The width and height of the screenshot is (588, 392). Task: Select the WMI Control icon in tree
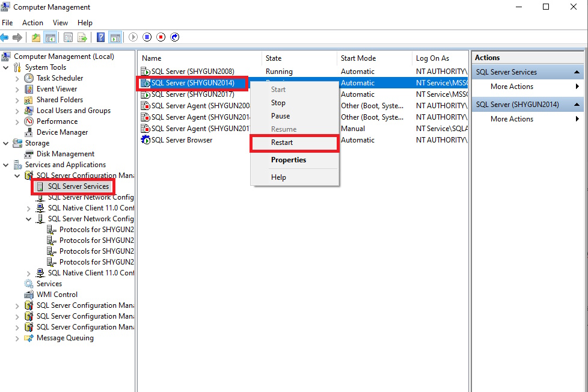28,295
